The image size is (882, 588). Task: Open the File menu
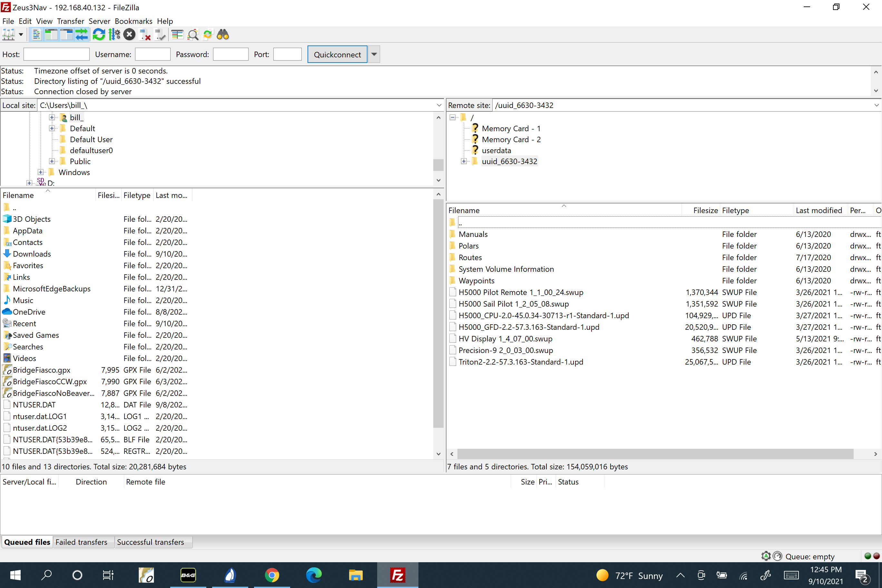coord(8,21)
